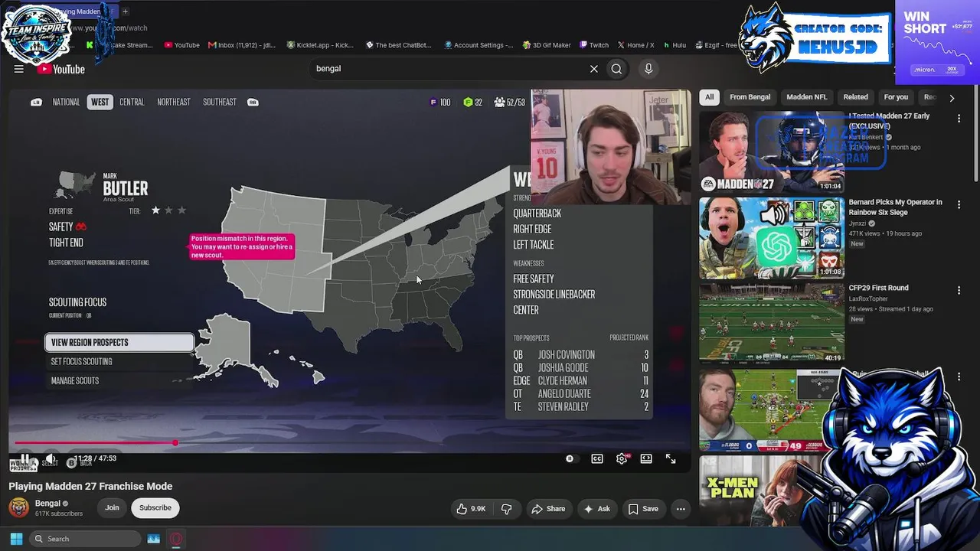Select the SOUTHEAST region tab in the game
980x551 pixels.
220,103
